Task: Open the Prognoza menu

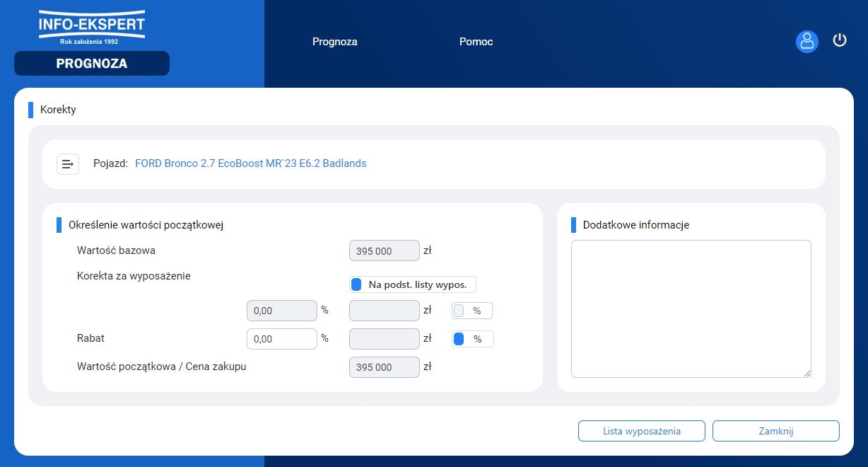Action: coord(334,42)
